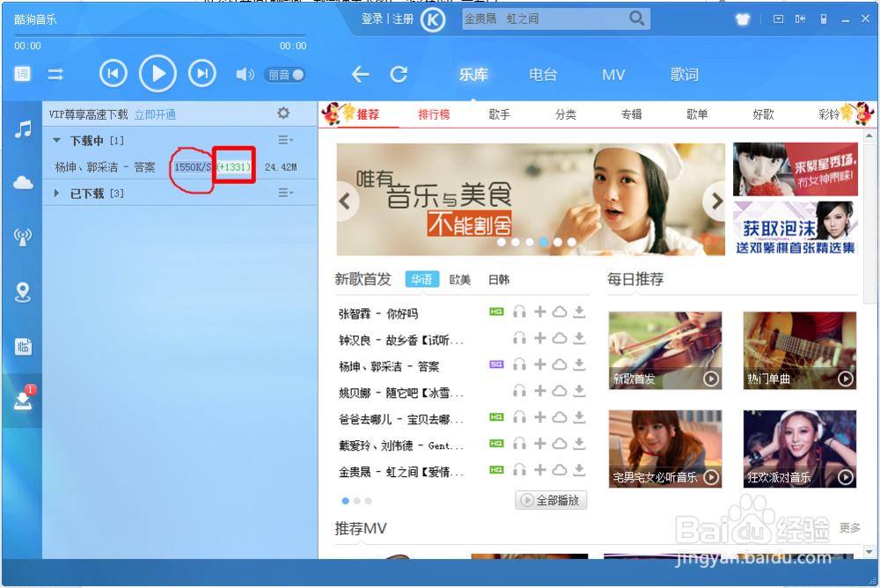Open the 歌手 sub-tab
Image resolution: width=880 pixels, height=588 pixels.
(500, 114)
